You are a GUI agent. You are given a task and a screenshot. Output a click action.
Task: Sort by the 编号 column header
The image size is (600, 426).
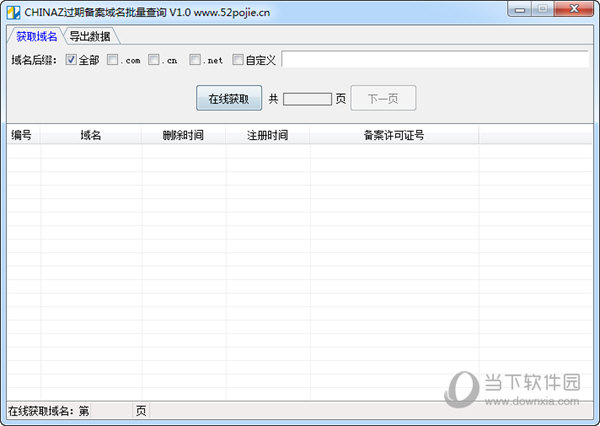(24, 135)
